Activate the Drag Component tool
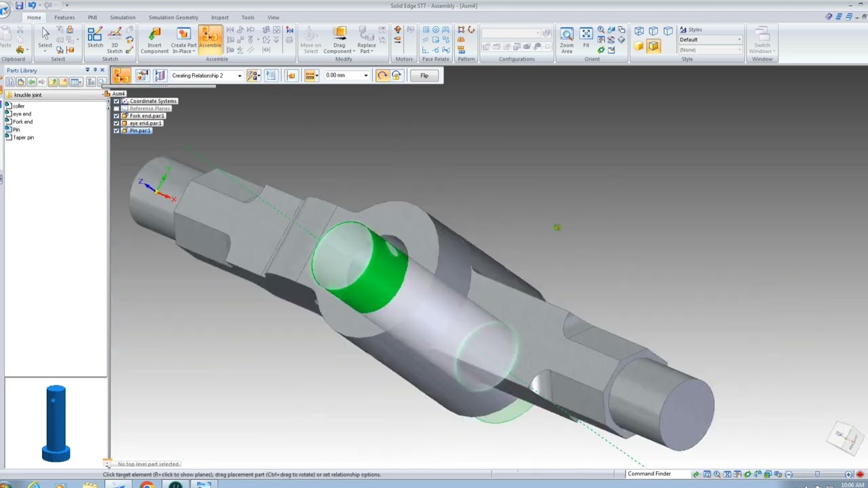Image resolution: width=868 pixels, height=488 pixels. tap(339, 41)
